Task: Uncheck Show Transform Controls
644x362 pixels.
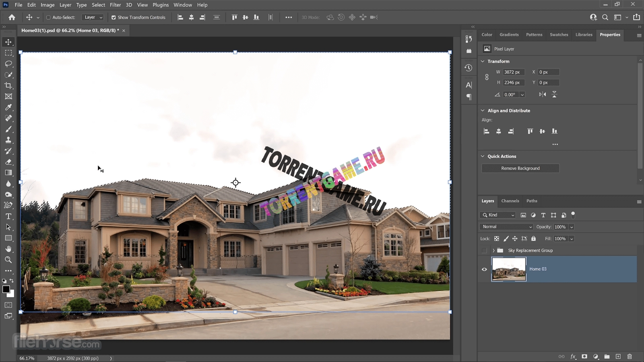Action: point(114,18)
